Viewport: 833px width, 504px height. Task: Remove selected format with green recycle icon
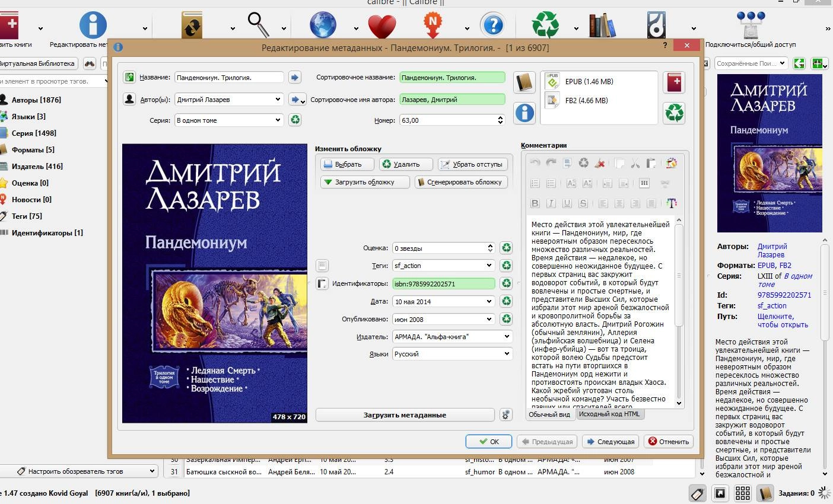pos(675,112)
